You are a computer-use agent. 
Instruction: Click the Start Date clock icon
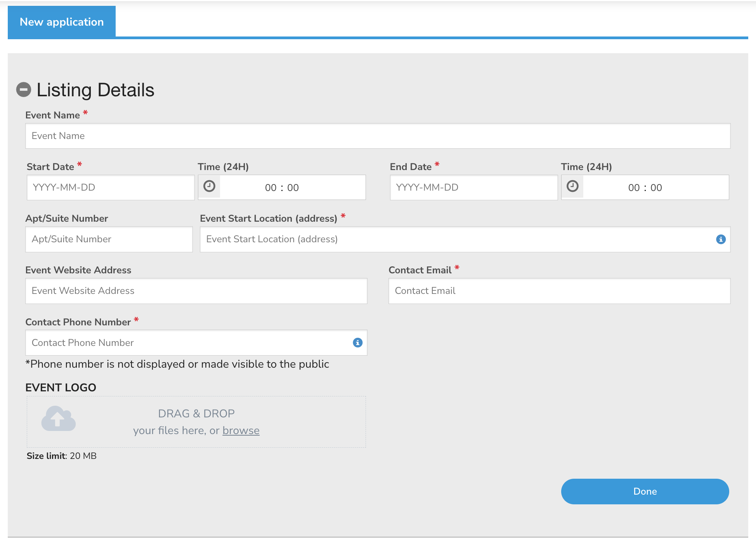click(209, 186)
